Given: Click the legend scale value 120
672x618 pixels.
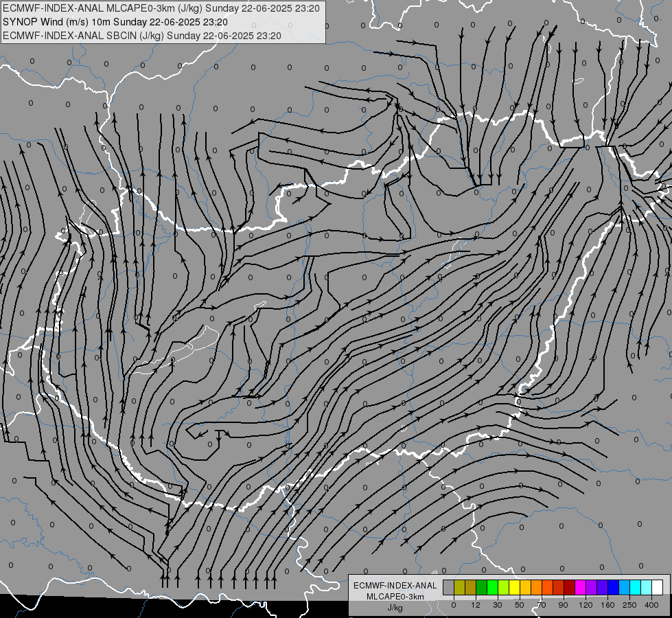Looking at the screenshot, I should [586, 605].
